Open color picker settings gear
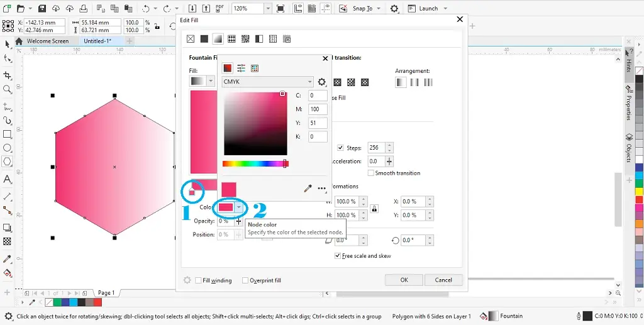This screenshot has height=325, width=644. (322, 82)
